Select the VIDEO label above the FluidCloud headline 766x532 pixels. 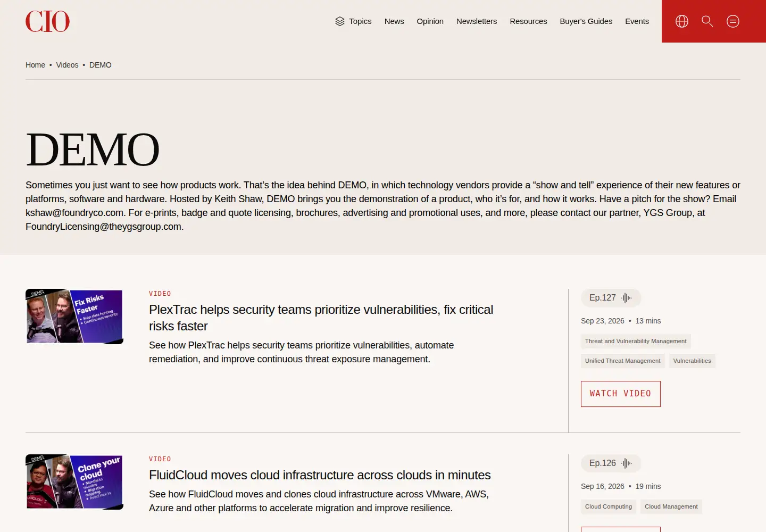160,459
